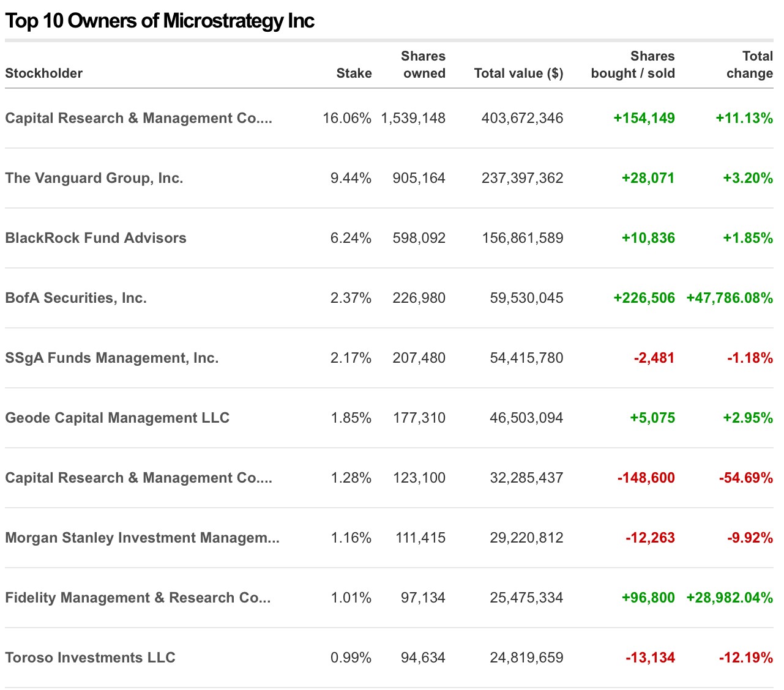Viewport: 784px width, 690px height.
Task: Click the Shares bought / sold header
Action: point(632,65)
